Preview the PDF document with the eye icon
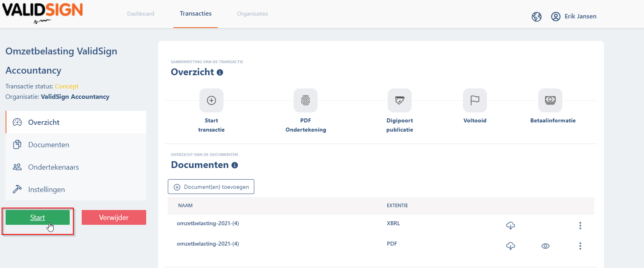This screenshot has width=644, height=268. pyautogui.click(x=545, y=246)
